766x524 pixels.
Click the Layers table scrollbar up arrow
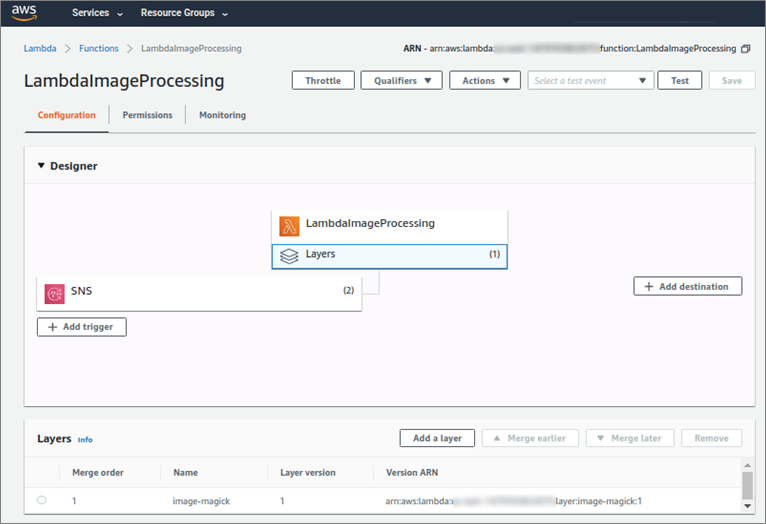[747, 465]
